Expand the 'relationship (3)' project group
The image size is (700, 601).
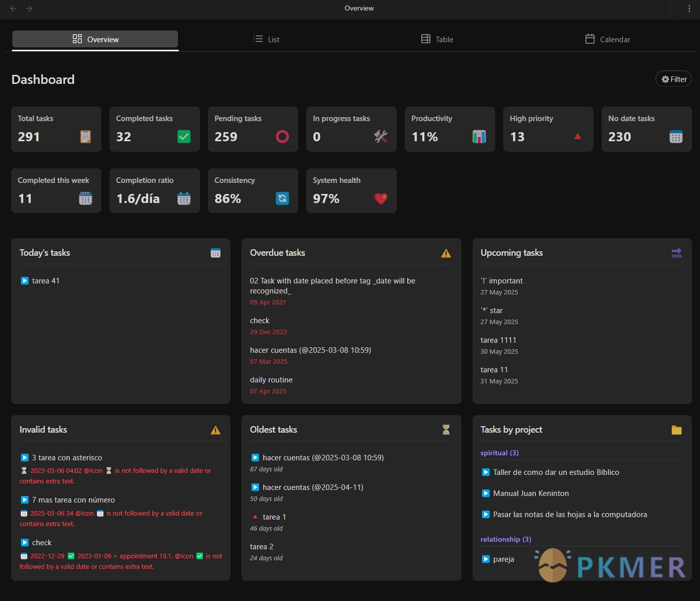[x=506, y=539]
